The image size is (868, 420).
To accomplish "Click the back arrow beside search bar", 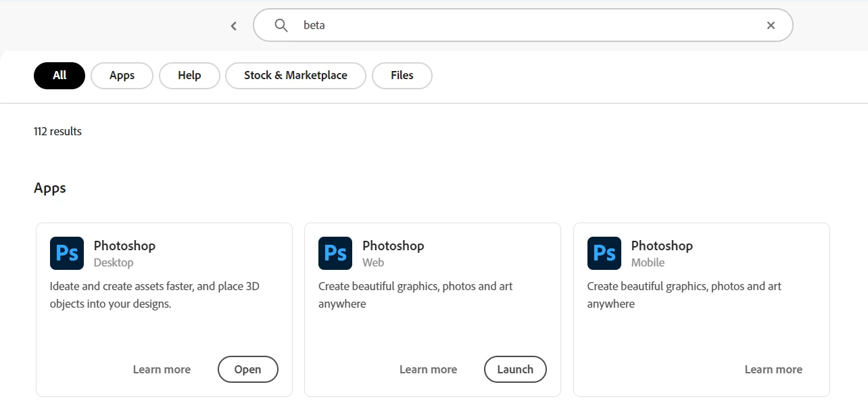I will click(234, 26).
